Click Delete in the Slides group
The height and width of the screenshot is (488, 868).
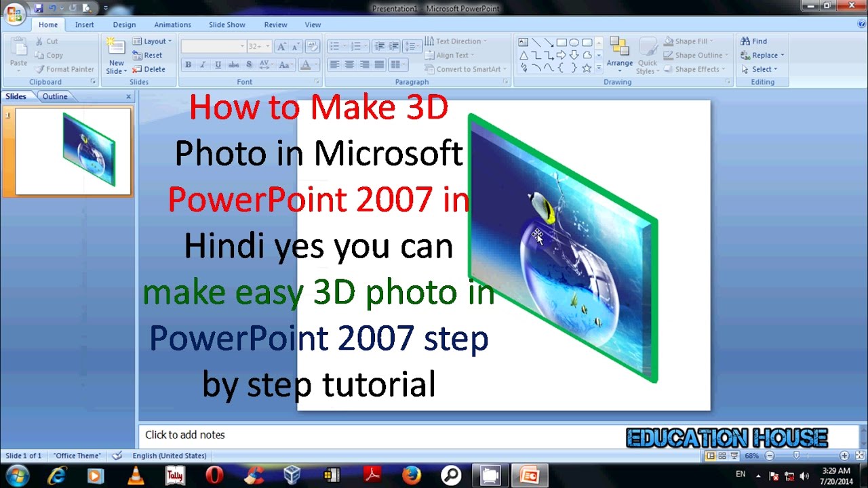coord(149,69)
